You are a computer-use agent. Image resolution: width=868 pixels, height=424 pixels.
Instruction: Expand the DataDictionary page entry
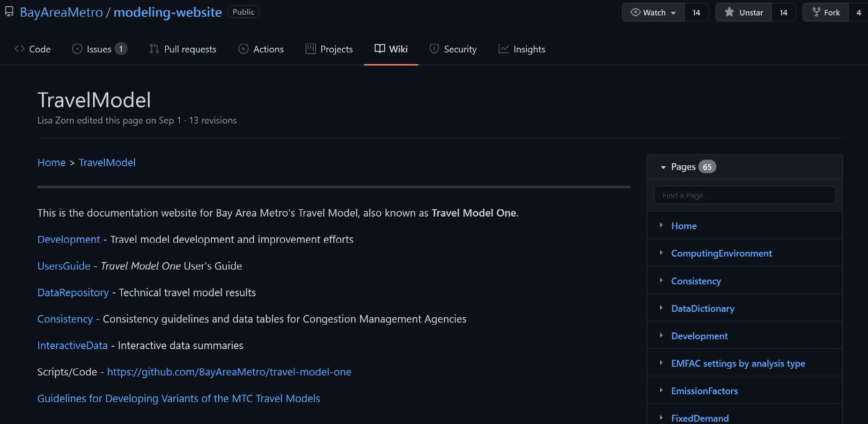click(x=661, y=307)
